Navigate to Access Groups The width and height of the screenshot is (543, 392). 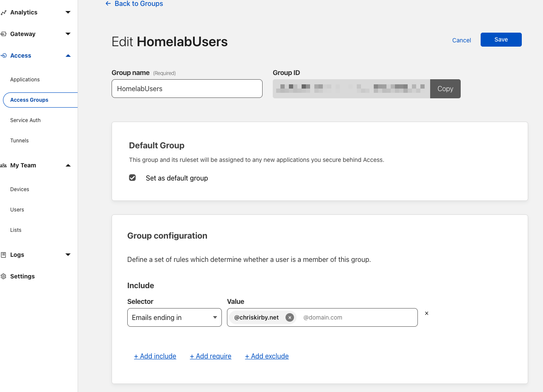(29, 100)
